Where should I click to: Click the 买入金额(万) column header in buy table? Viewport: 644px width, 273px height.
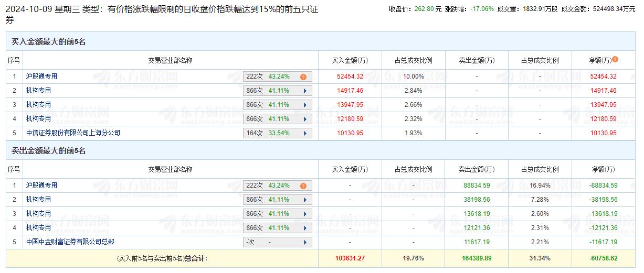[x=350, y=60]
